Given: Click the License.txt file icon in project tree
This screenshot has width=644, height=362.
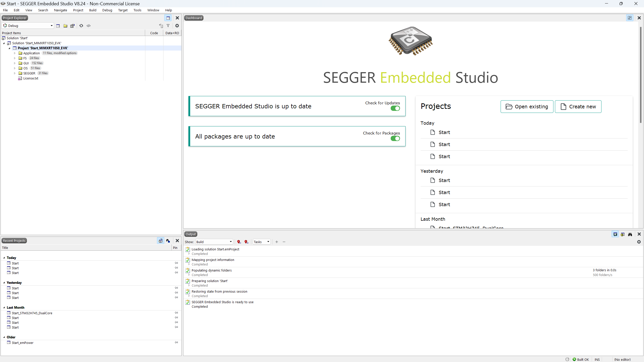Looking at the screenshot, I should [20, 78].
